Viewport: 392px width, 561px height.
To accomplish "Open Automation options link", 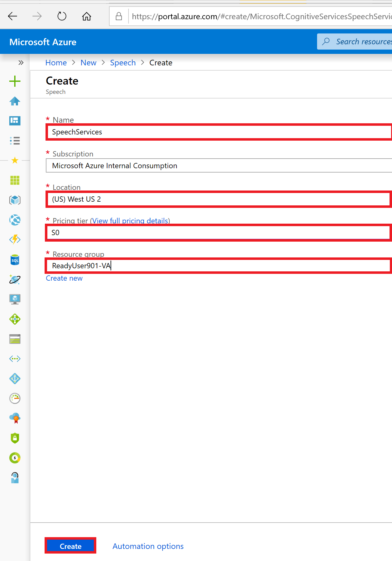I will (x=148, y=546).
